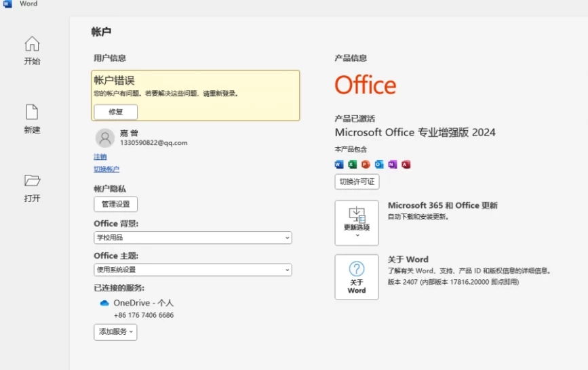This screenshot has width=588, height=370.
Task: Click the phone number +86 176 7406 6686
Action: pos(144,315)
